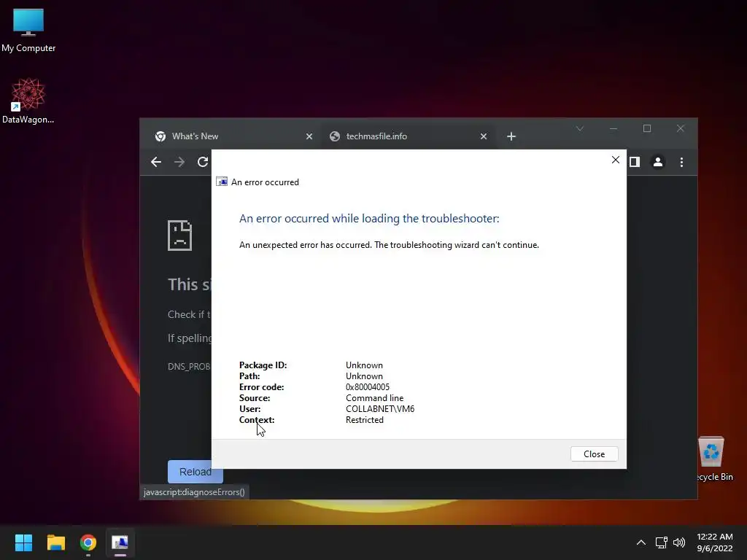Image resolution: width=747 pixels, height=560 pixels.
Task: Open the My Computer desktop icon
Action: [28, 31]
